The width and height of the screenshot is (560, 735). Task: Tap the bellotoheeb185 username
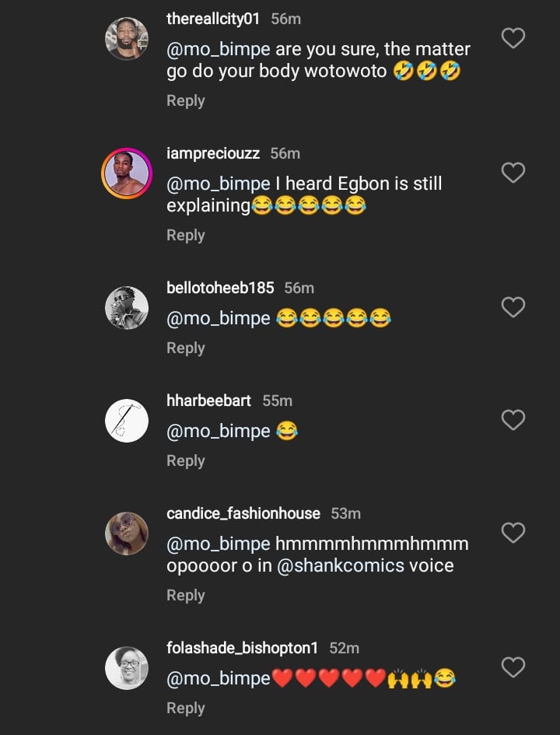(220, 288)
